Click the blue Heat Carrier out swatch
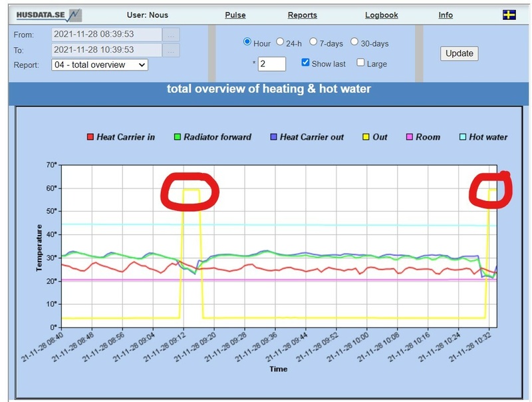The image size is (532, 402). point(273,137)
